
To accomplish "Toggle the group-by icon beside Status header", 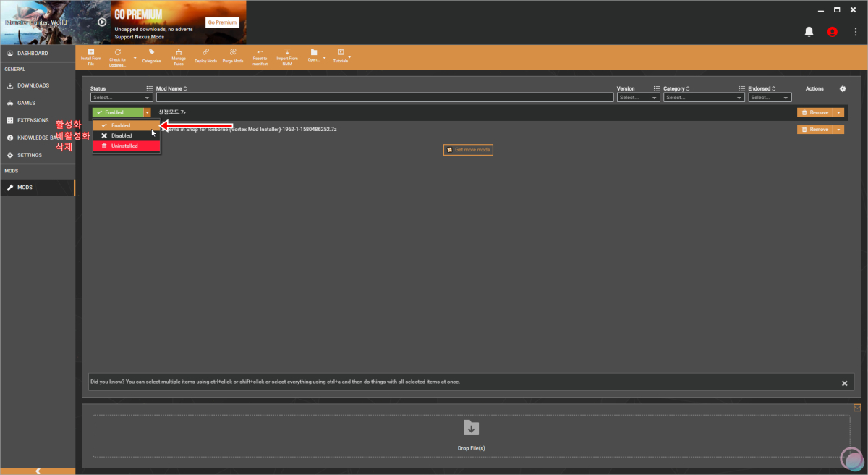I will point(150,88).
